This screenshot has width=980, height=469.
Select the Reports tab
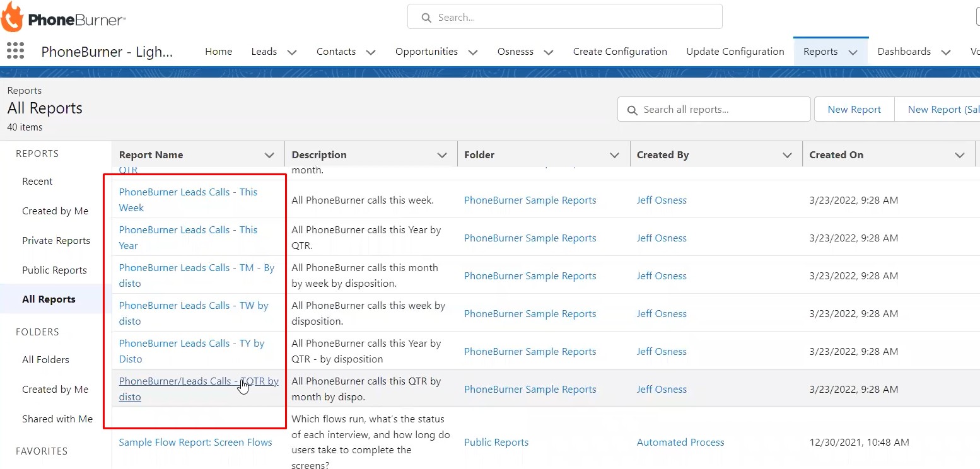click(x=820, y=52)
